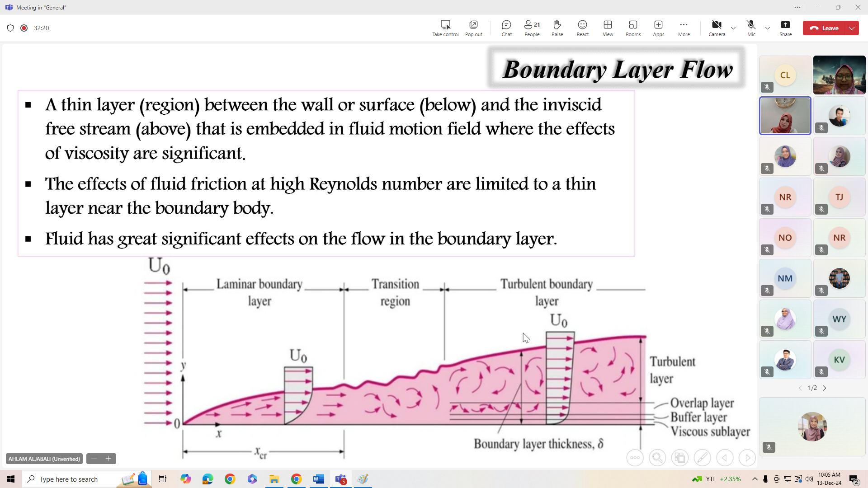Click the privacy shield icon
868x488 pixels.
coord(10,28)
